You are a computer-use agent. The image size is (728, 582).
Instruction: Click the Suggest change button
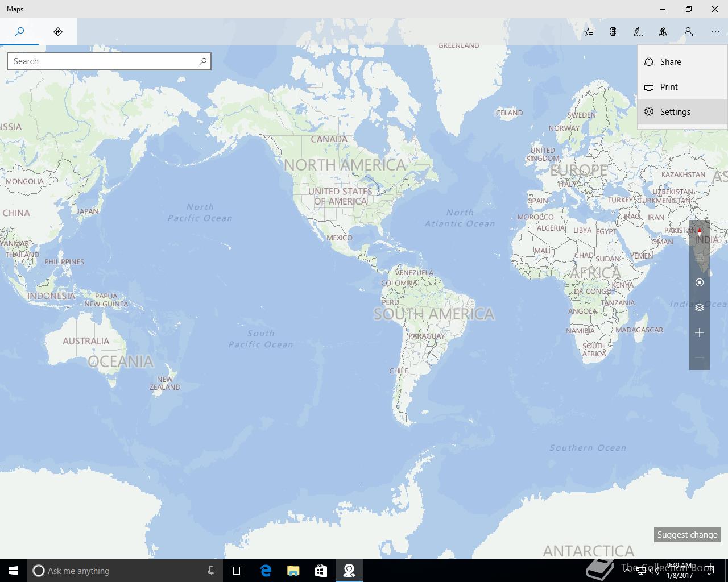coord(688,535)
